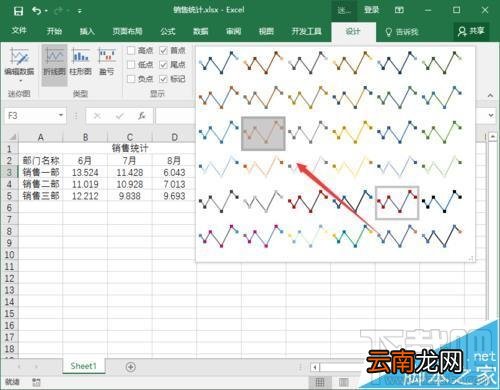Click the 登录 sign-in link
This screenshot has height=390, width=500.
tap(371, 10)
